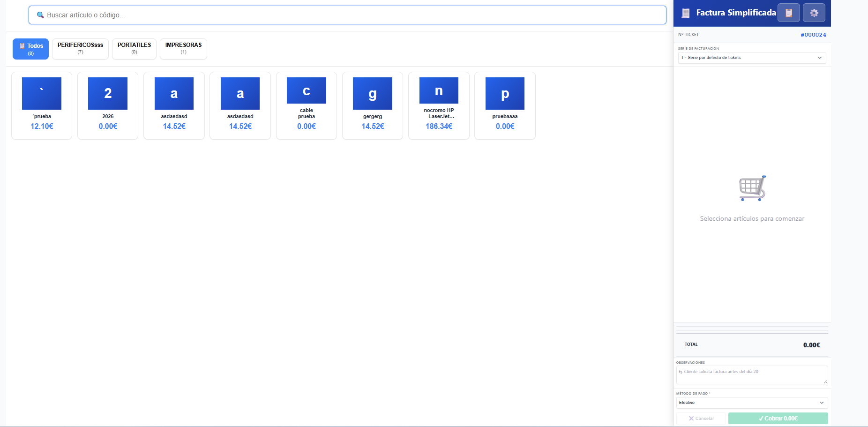The width and height of the screenshot is (868, 427).
Task: Click the magnifying glass search icon
Action: tap(40, 15)
